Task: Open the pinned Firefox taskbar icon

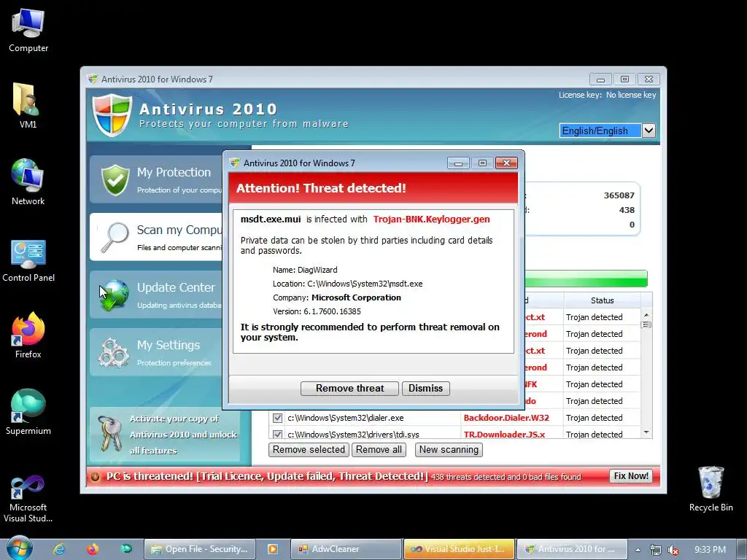Action: coord(93,549)
